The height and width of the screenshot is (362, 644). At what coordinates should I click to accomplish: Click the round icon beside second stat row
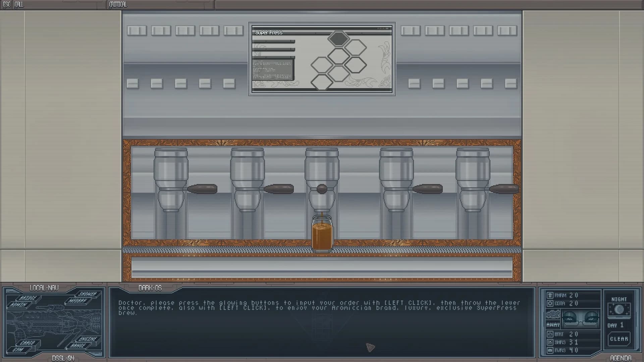(550, 303)
